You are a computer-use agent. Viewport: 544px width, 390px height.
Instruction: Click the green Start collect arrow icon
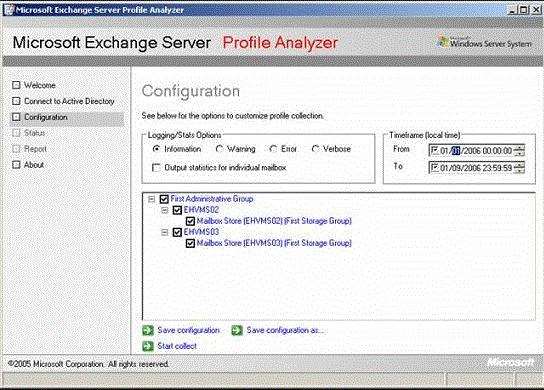tap(148, 346)
